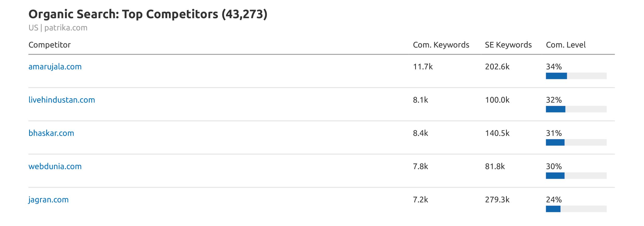Click jagran.com's 279.3k SE keywords value
The height and width of the screenshot is (226, 644).
(497, 200)
